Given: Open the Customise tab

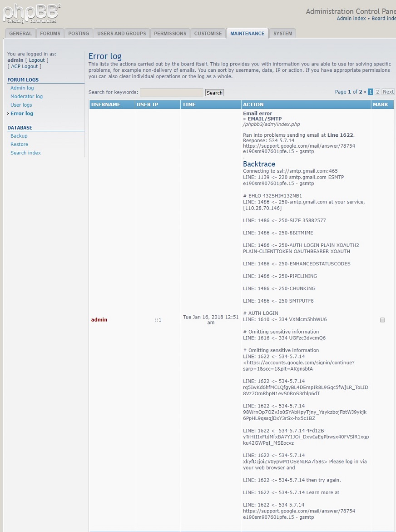Looking at the screenshot, I should coord(208,33).
